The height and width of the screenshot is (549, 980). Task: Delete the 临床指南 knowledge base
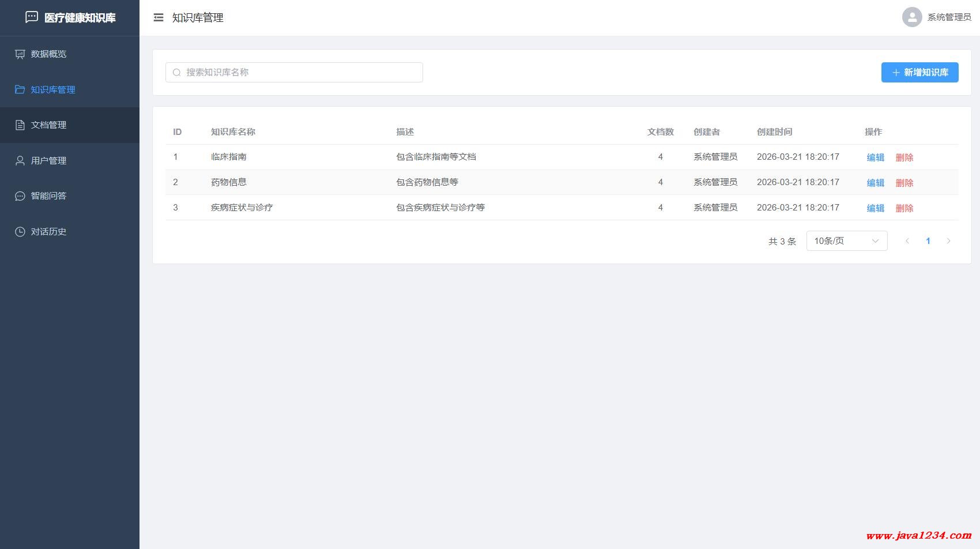click(x=904, y=157)
